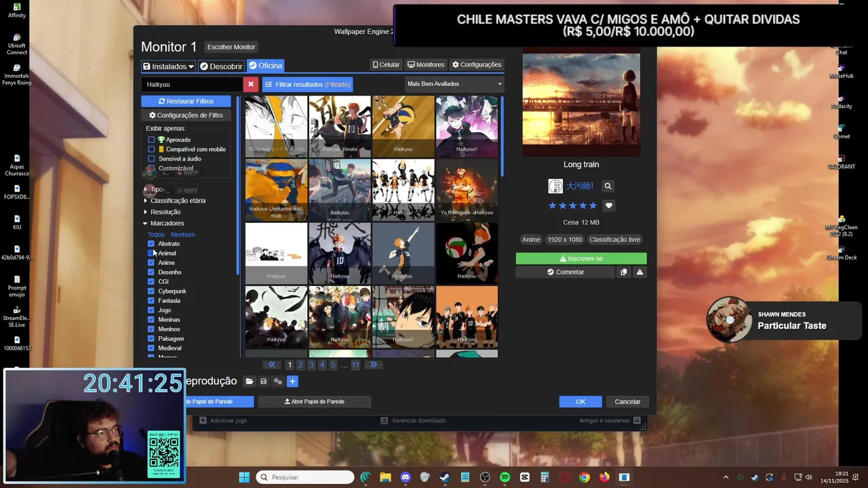This screenshot has height=488, width=868.
Task: Report wallpaper using warning triangle icon
Action: point(639,272)
